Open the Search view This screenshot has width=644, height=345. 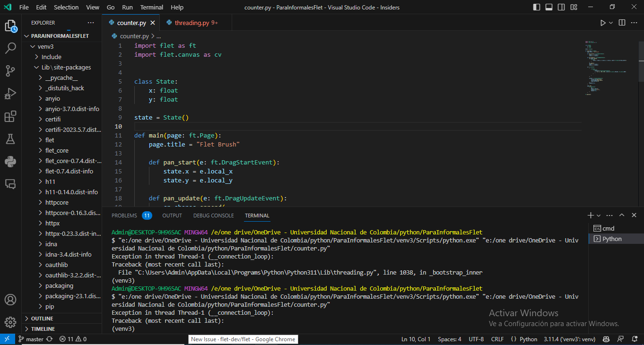point(10,47)
